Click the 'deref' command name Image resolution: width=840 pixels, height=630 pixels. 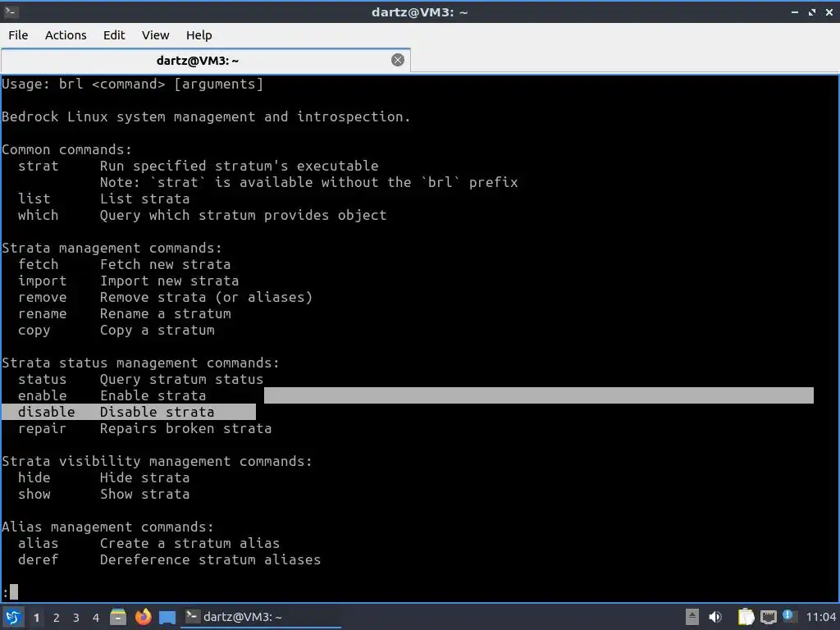click(38, 559)
